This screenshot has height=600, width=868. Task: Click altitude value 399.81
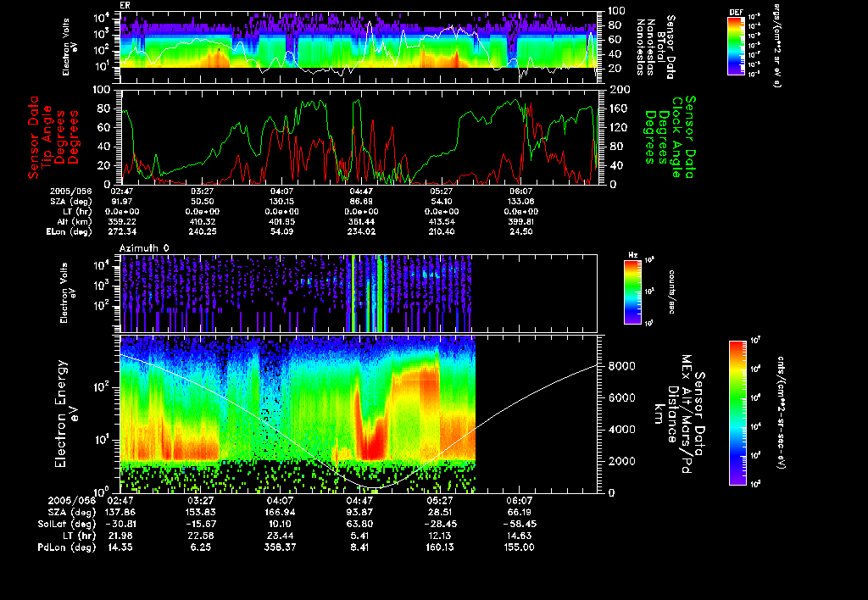[x=521, y=221]
